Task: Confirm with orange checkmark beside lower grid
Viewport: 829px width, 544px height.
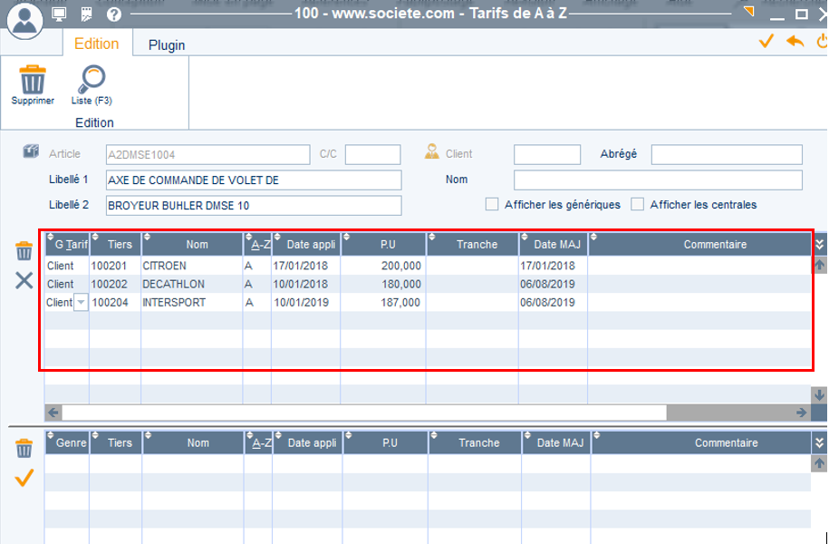Action: tap(24, 477)
